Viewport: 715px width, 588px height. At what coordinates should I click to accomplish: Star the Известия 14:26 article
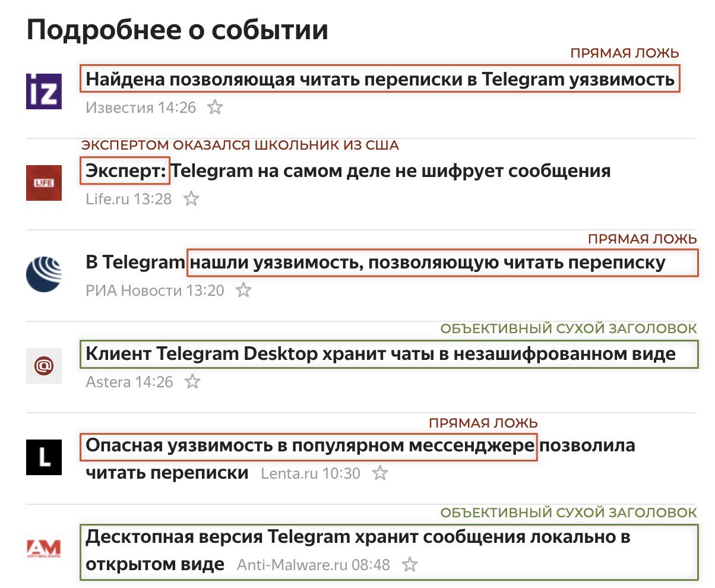(x=215, y=108)
